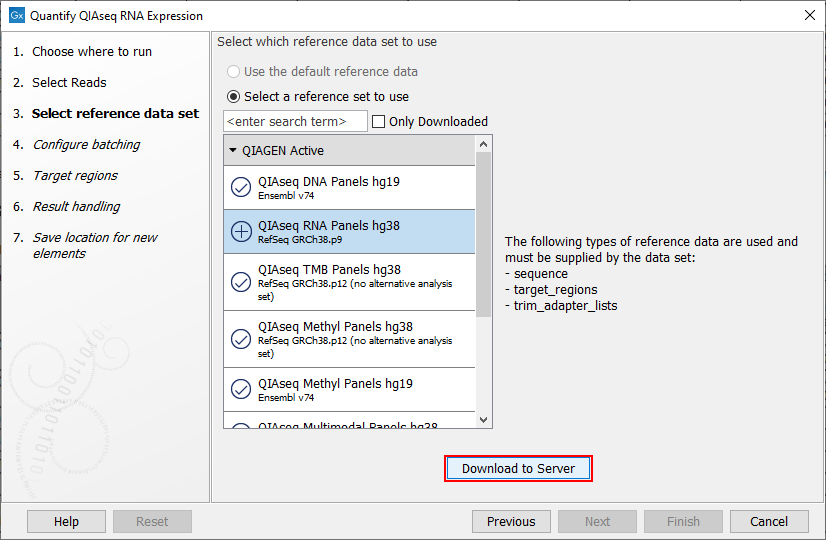The width and height of the screenshot is (826, 540).
Task: Click the reference list scrollbar thumb
Action: pos(484,235)
